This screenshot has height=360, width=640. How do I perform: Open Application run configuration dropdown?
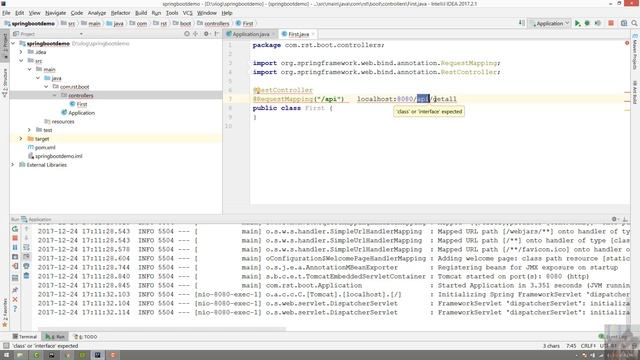(550, 23)
